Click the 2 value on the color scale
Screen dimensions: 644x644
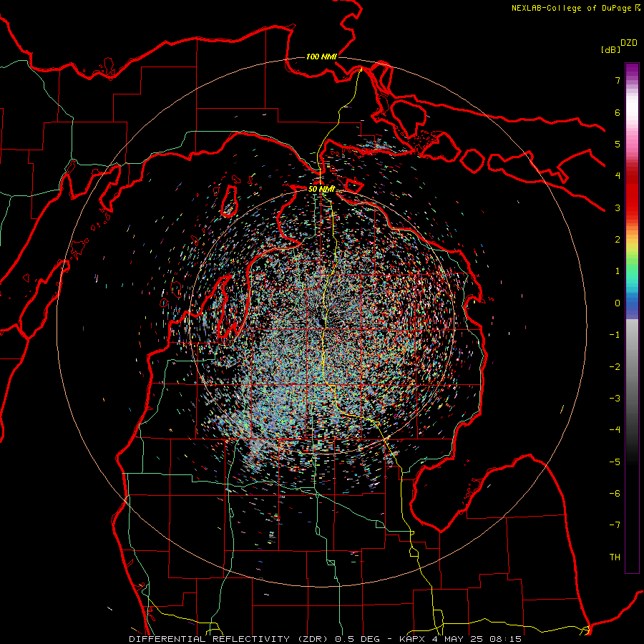click(x=618, y=240)
